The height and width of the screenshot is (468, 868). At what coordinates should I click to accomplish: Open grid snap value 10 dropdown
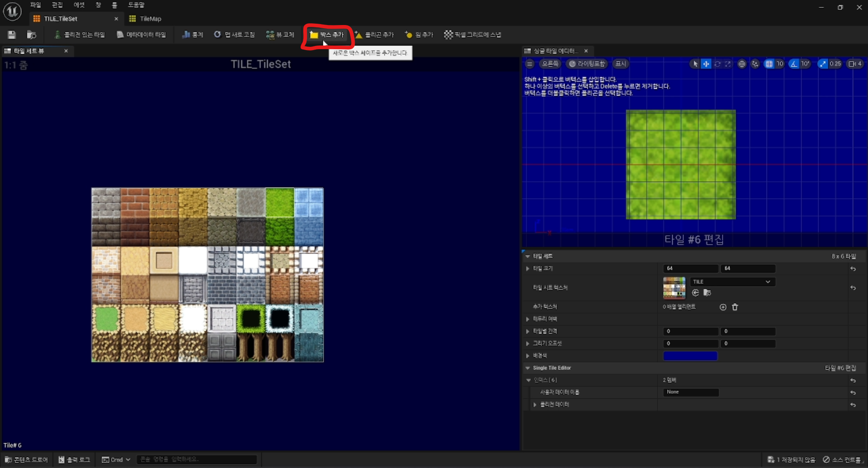(780, 64)
